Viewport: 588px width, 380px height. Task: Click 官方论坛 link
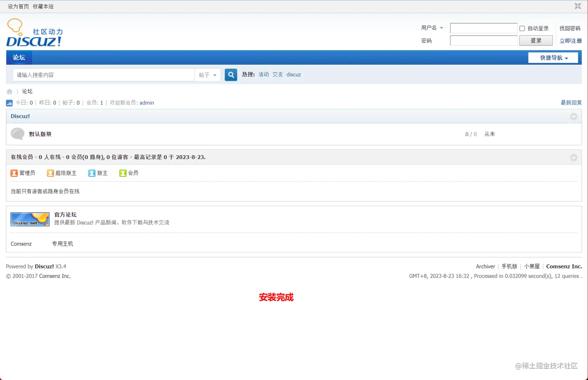(x=65, y=215)
